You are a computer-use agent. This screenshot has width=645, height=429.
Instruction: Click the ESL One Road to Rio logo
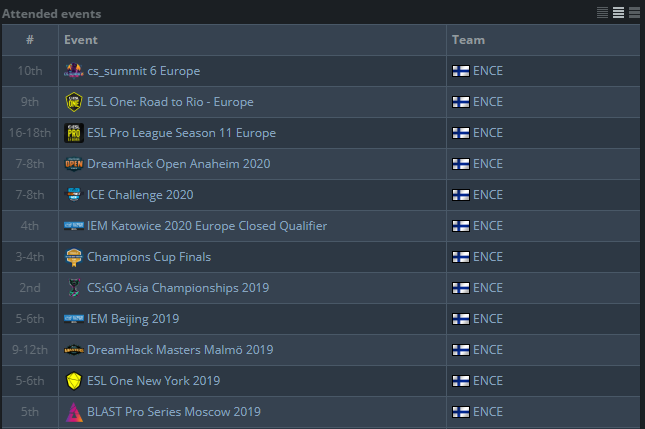pos(73,102)
